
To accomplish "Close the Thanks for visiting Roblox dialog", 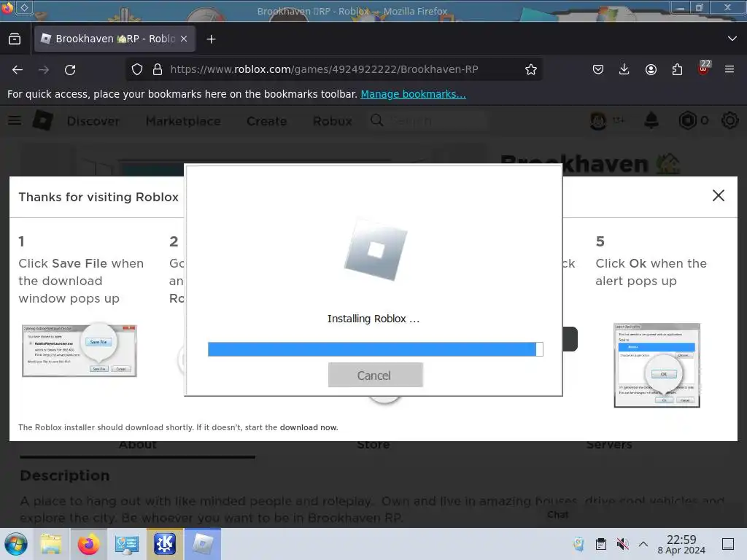I will [718, 195].
